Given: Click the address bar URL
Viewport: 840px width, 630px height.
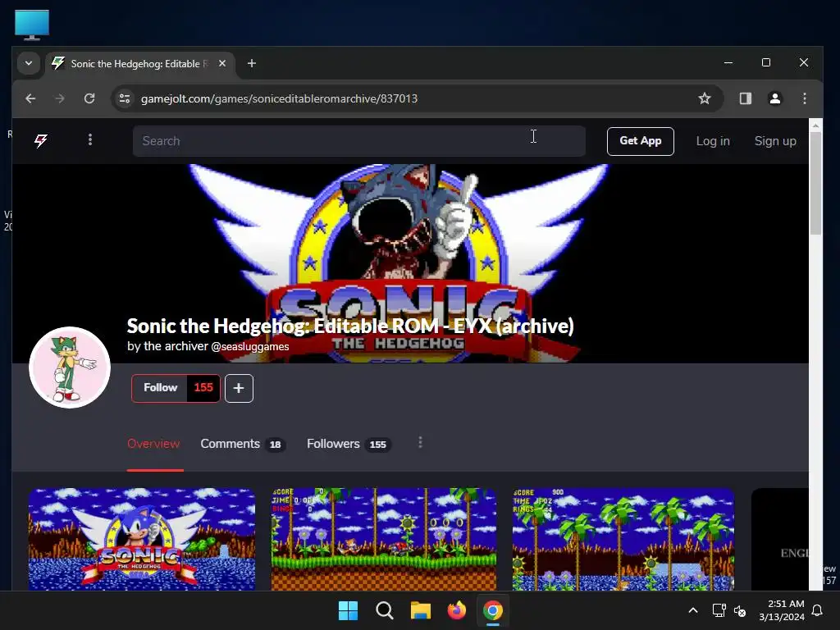Looking at the screenshot, I should pos(279,98).
